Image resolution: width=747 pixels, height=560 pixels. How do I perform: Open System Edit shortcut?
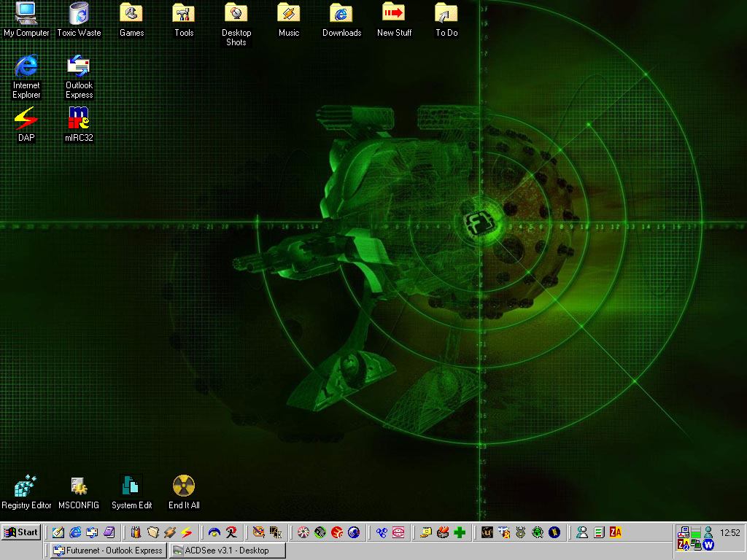click(131, 486)
